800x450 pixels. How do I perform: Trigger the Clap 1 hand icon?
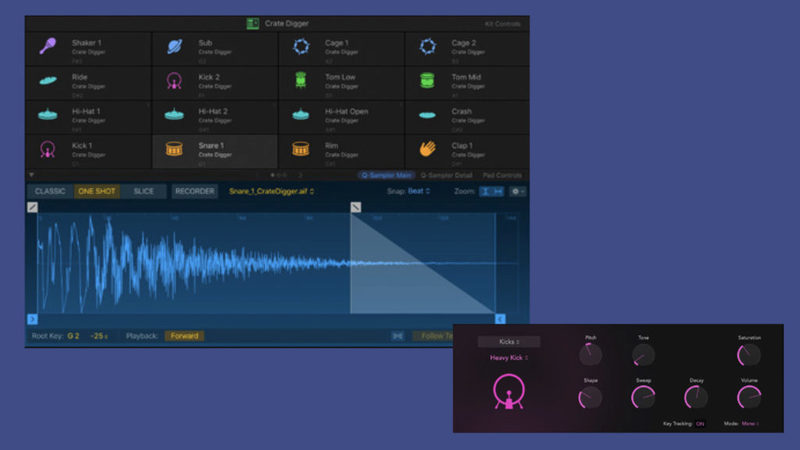(x=427, y=149)
